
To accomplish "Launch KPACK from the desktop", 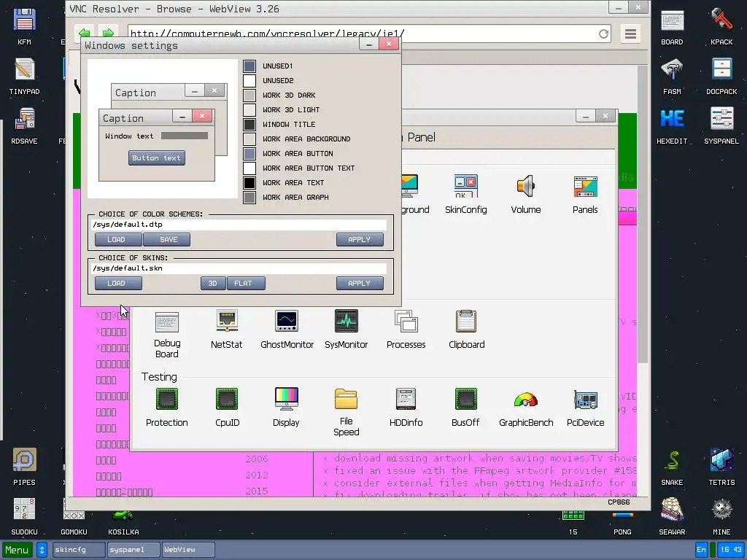I will [x=721, y=26].
